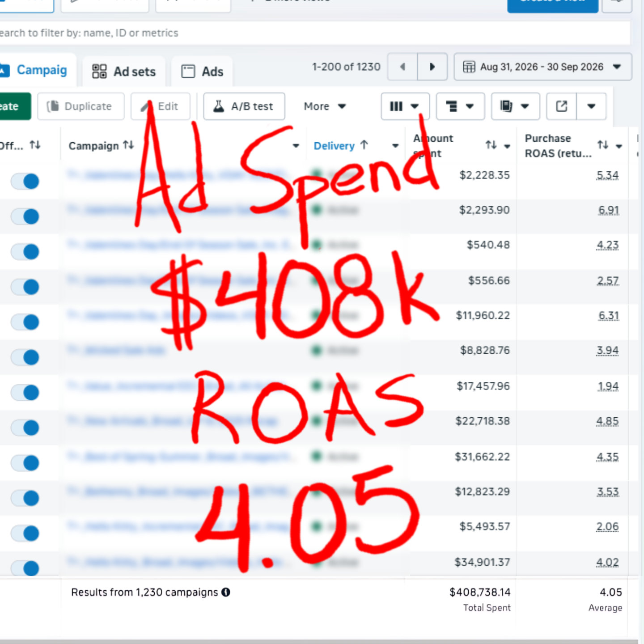Click the export icon button
The image size is (644, 644).
tap(562, 106)
